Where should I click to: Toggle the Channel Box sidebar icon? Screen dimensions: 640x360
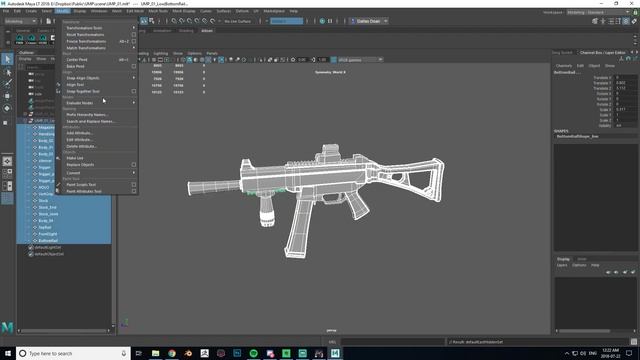[x=626, y=21]
